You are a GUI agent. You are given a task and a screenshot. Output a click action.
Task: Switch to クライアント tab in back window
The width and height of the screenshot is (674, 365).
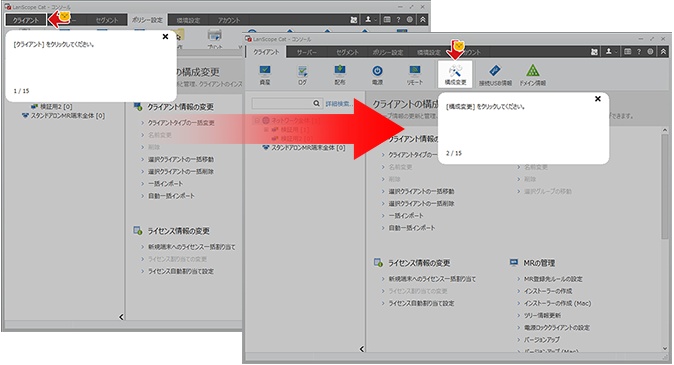click(x=26, y=20)
